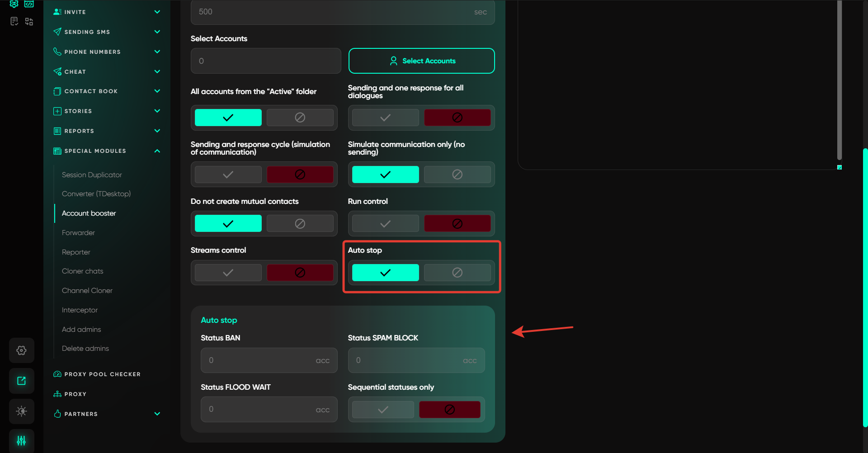This screenshot has height=453, width=868.
Task: Enable Streams control with the checkmark
Action: coord(228,273)
